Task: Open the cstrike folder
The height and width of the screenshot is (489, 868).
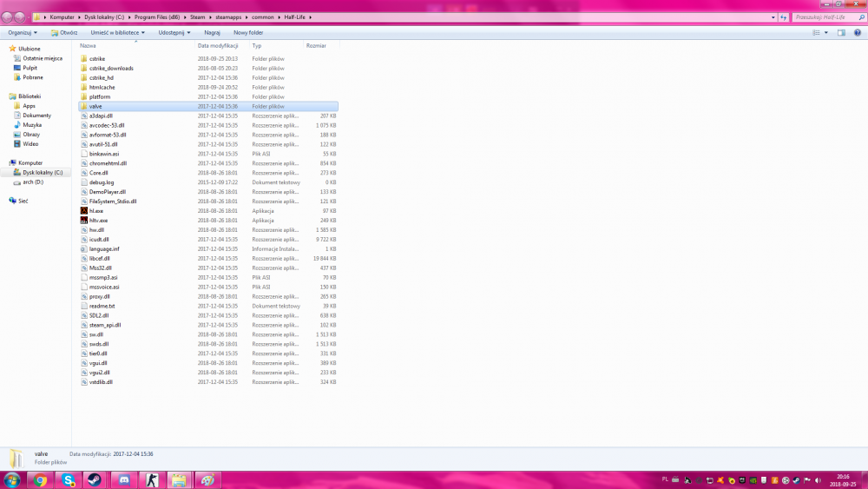Action: click(96, 58)
